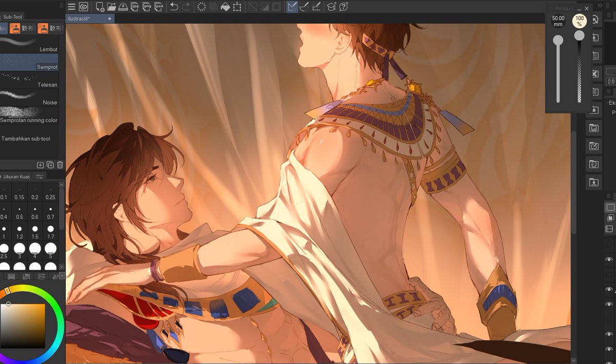Image resolution: width=616 pixels, height=364 pixels.
Task: Toggle Snap to Ruler in command bar
Action: point(292,7)
